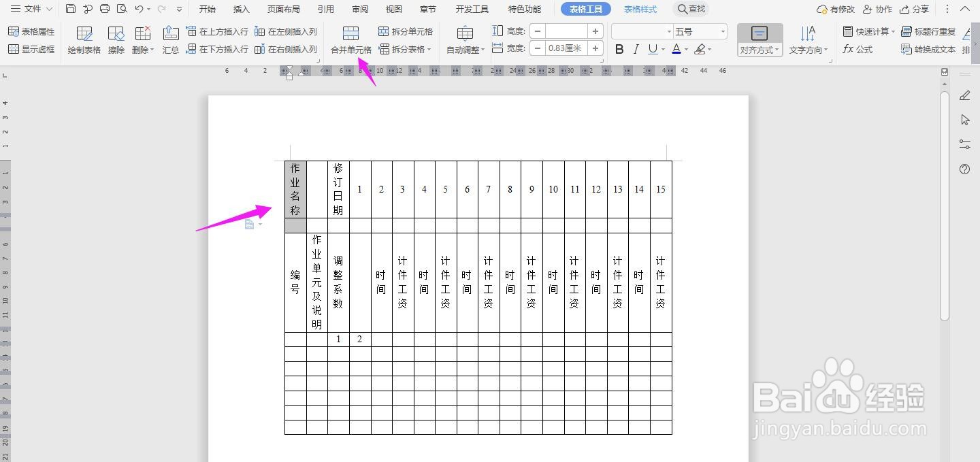Click the Print icon
The height and width of the screenshot is (462, 980).
click(x=105, y=9)
